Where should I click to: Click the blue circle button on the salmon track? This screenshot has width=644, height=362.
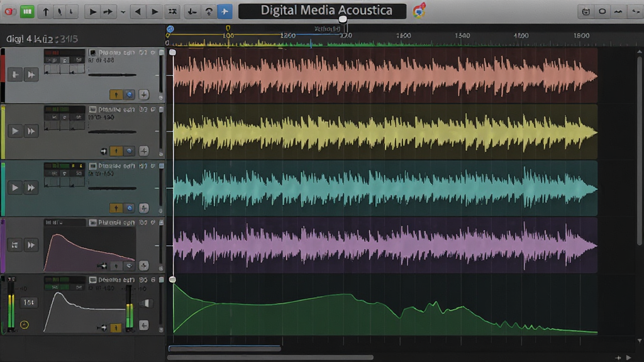click(x=129, y=95)
